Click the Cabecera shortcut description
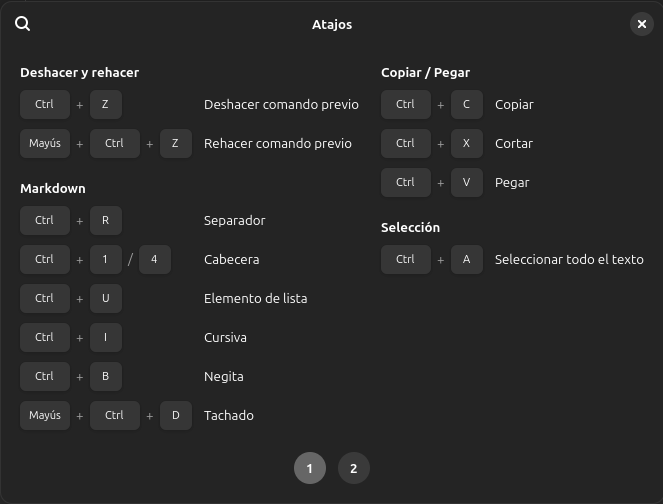 (231, 260)
